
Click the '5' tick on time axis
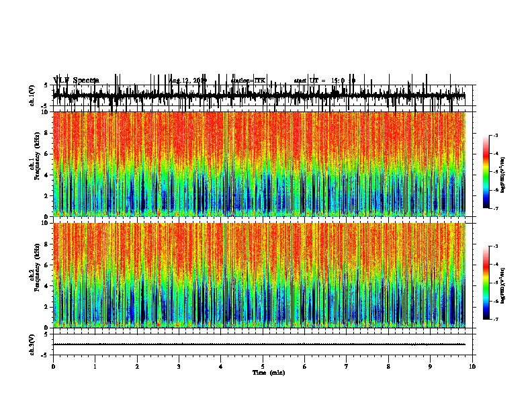[x=263, y=367]
